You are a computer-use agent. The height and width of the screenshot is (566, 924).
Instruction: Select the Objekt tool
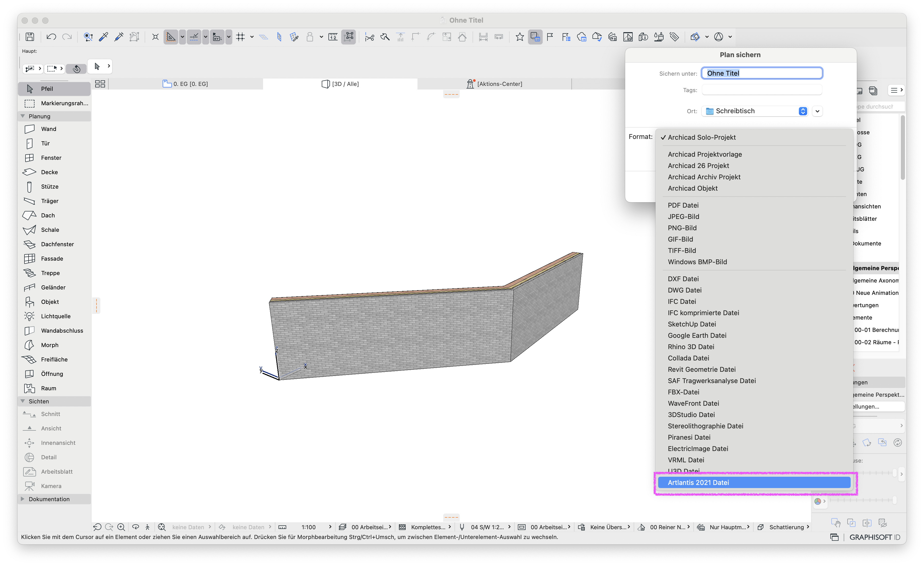coord(54,302)
